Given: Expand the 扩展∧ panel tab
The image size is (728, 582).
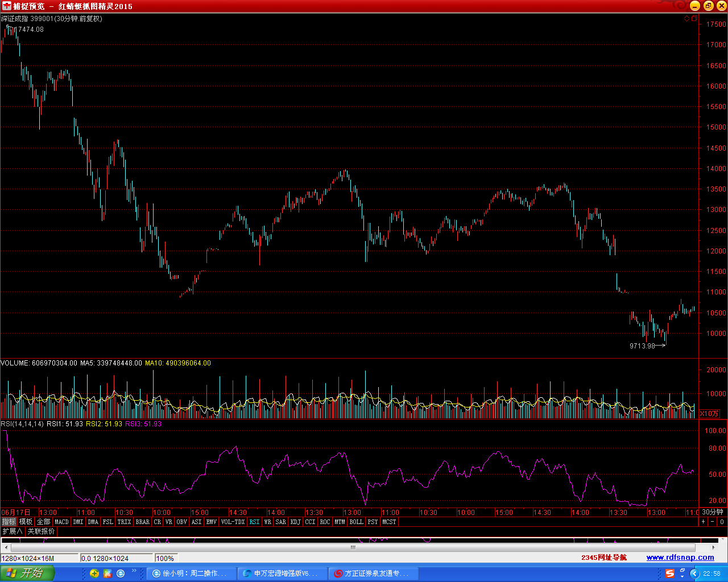Looking at the screenshot, I should click(x=12, y=531).
